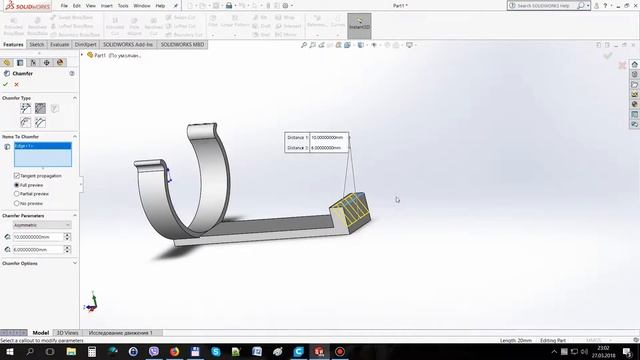Open the Options gear icon in title toolbar

click(285, 6)
